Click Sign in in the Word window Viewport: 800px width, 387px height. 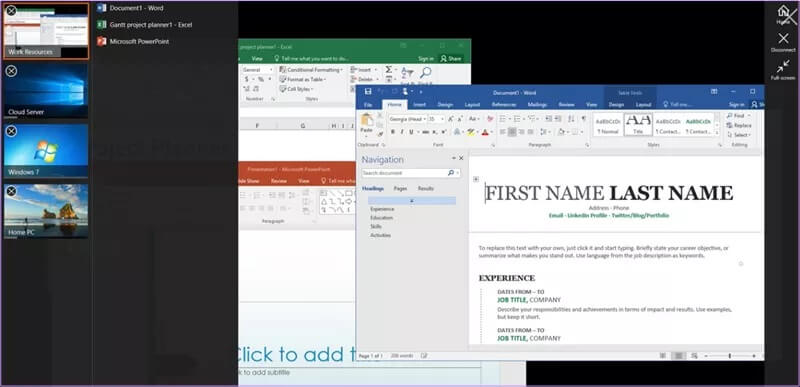point(737,105)
